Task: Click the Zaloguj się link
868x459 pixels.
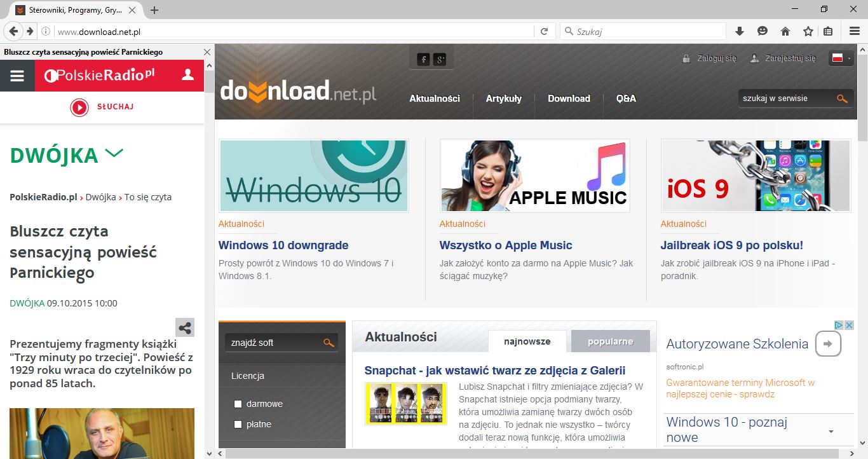Action: pos(717,58)
